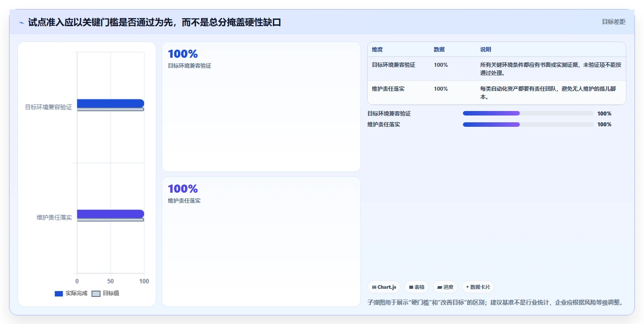Click the footnote starting 子弹图用于展示
Viewport: 644px width, 324px height.
(497, 302)
